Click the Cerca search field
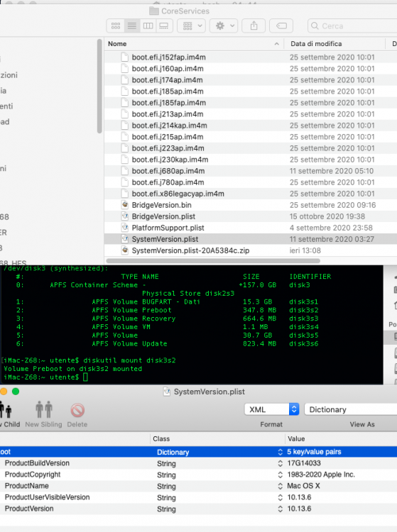Image resolution: width=397 pixels, height=532 pixels. click(x=352, y=26)
